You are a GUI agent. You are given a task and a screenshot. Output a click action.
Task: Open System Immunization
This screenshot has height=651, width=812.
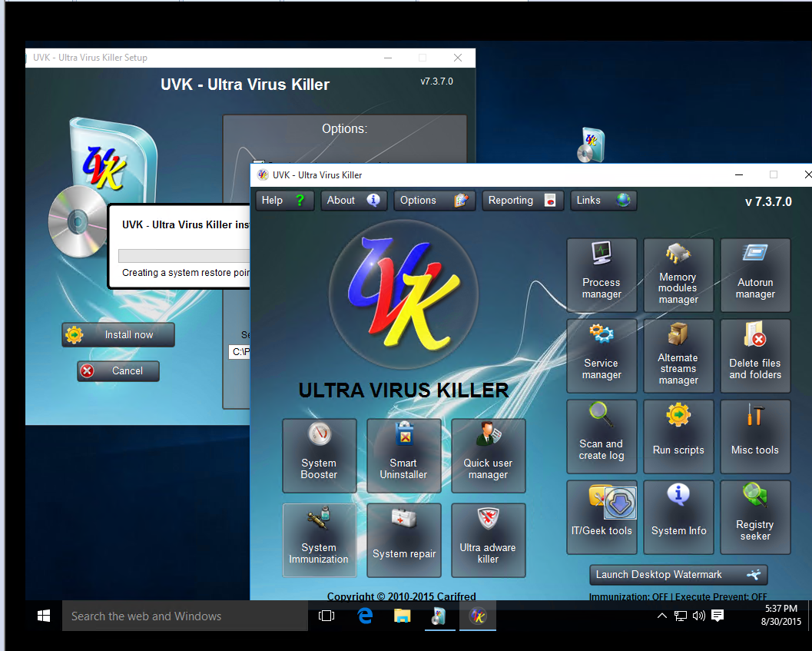point(319,540)
